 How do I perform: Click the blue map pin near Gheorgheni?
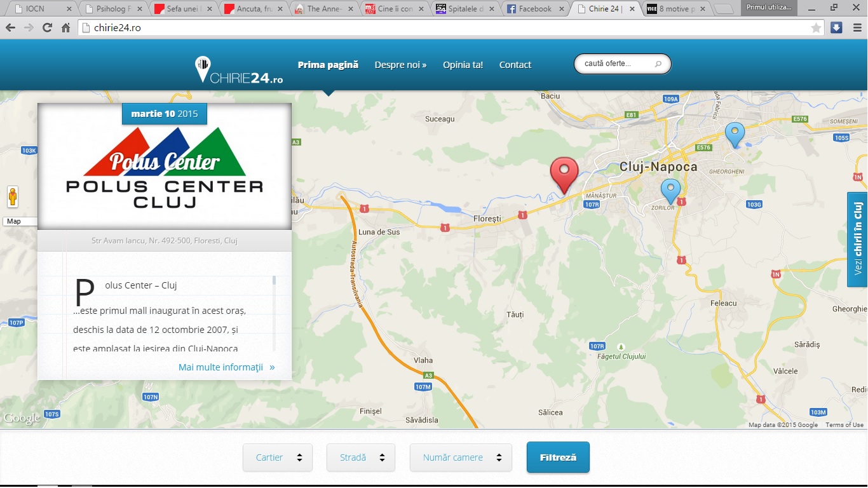[735, 135]
